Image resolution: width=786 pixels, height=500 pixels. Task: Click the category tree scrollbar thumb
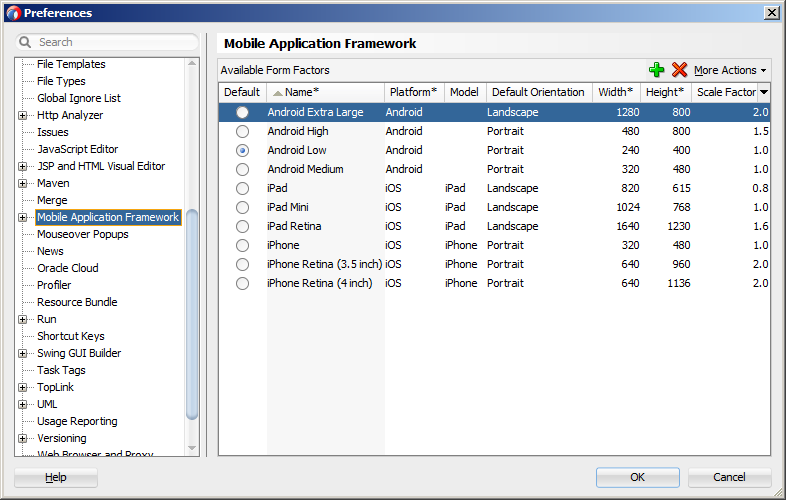(192, 314)
